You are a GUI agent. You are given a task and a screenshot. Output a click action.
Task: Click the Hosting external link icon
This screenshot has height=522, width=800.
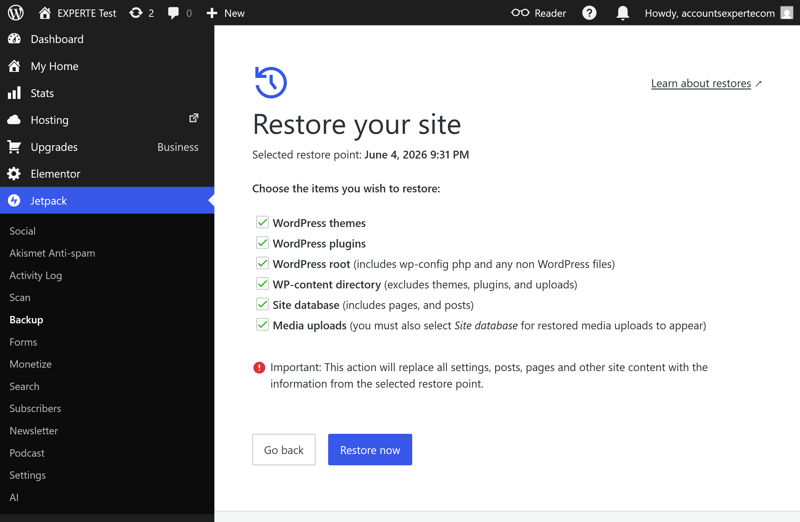click(194, 118)
